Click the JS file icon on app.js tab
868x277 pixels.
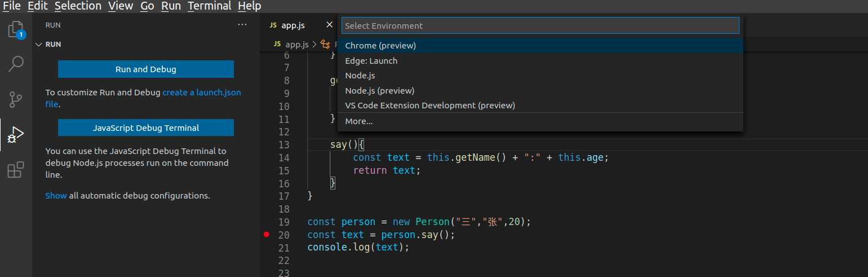pyautogui.click(x=273, y=25)
